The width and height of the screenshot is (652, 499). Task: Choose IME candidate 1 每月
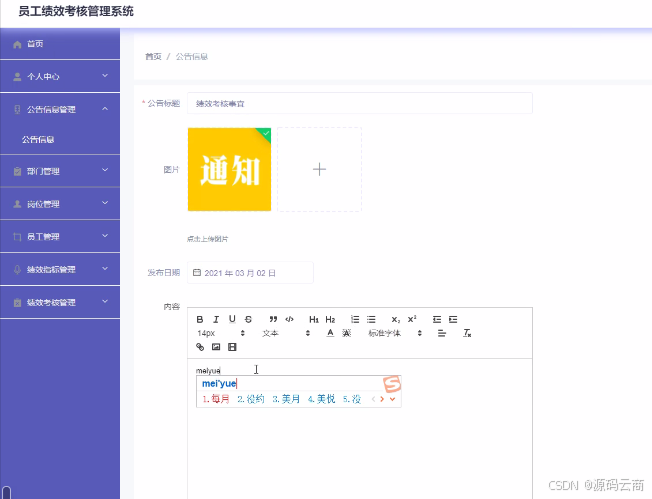[216, 399]
